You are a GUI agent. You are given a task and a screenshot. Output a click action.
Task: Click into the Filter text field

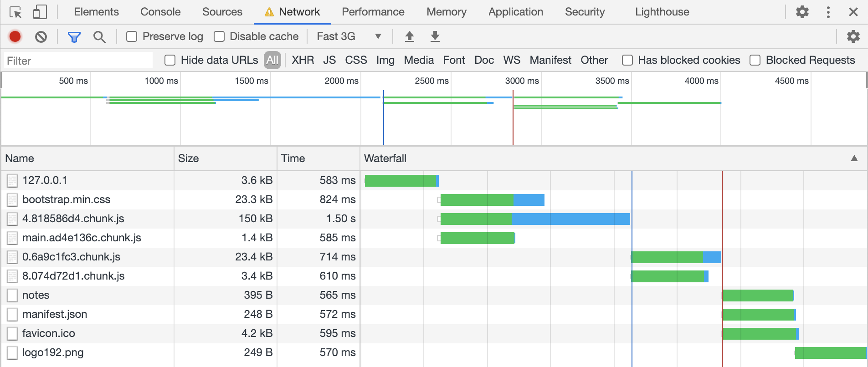coord(78,61)
